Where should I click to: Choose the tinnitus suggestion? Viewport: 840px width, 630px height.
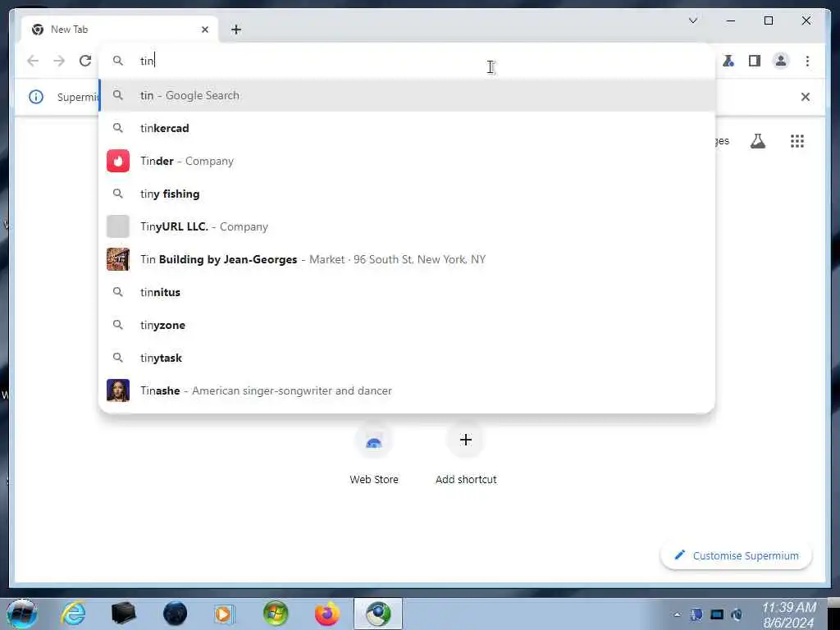coord(407,292)
